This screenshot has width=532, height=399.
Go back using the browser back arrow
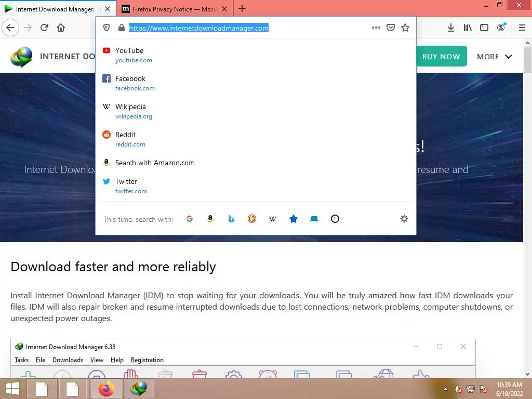click(x=10, y=28)
